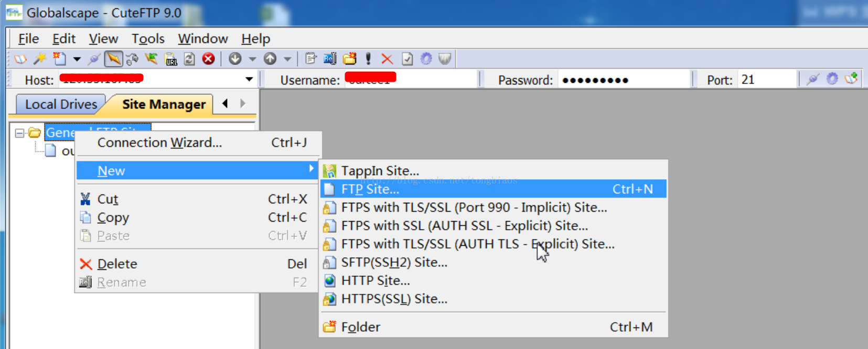Image resolution: width=868 pixels, height=349 pixels.
Task: Select Connection Wizard... from context menu
Action: pyautogui.click(x=198, y=143)
